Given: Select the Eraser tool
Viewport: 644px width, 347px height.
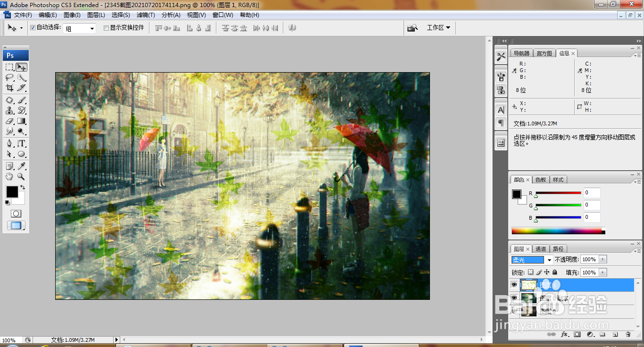Looking at the screenshot, I should tap(9, 121).
